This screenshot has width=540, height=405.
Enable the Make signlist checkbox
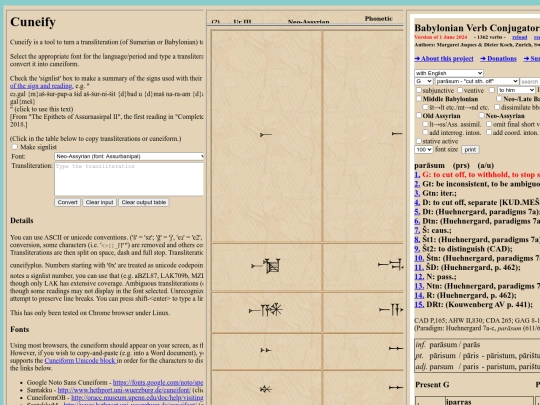pos(14,147)
